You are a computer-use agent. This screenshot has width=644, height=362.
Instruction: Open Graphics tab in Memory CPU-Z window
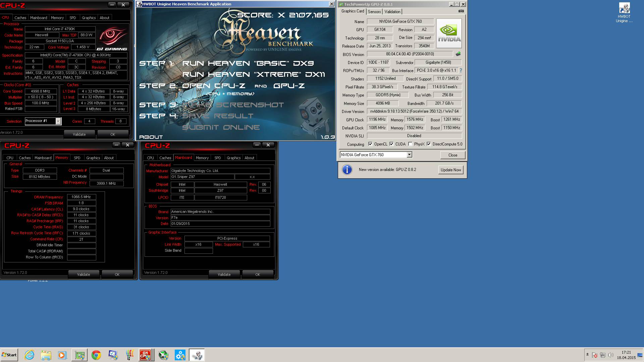(93, 158)
